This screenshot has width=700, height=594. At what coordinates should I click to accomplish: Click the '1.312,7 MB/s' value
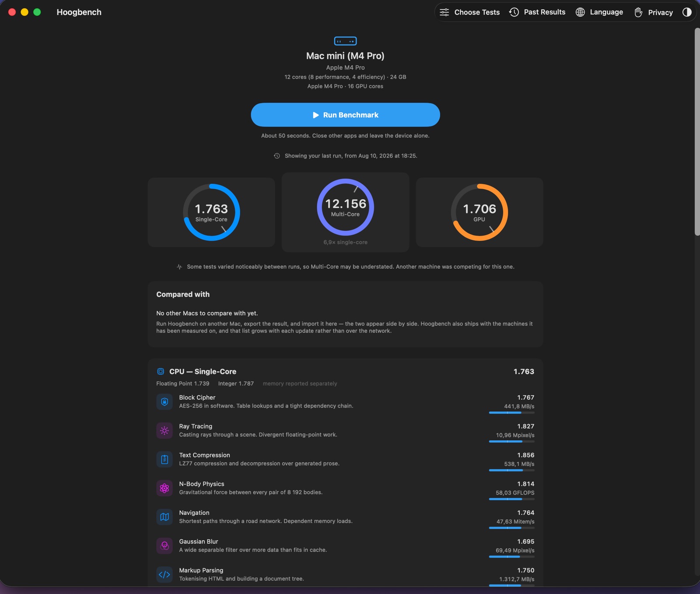click(517, 579)
